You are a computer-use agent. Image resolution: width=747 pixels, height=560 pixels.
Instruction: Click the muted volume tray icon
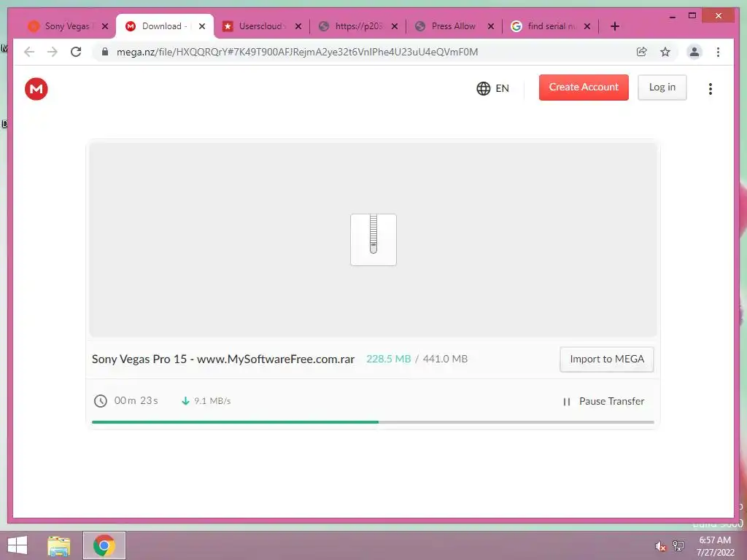660,547
